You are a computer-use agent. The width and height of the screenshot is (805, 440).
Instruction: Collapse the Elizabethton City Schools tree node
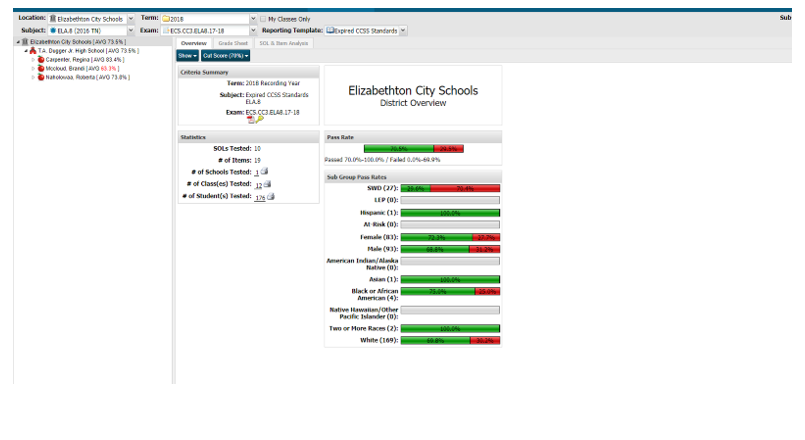(x=18, y=42)
